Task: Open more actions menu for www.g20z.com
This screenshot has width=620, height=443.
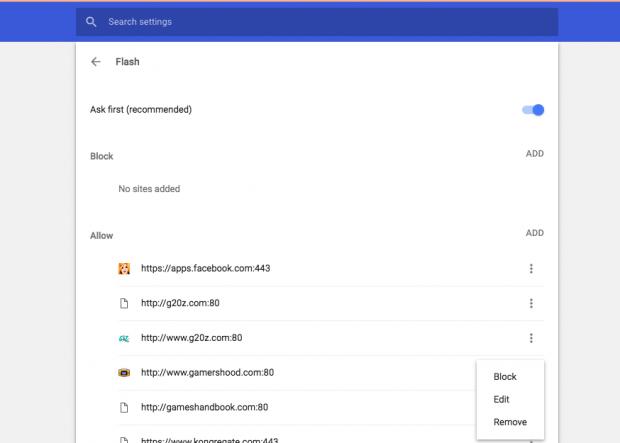Action: (x=531, y=338)
